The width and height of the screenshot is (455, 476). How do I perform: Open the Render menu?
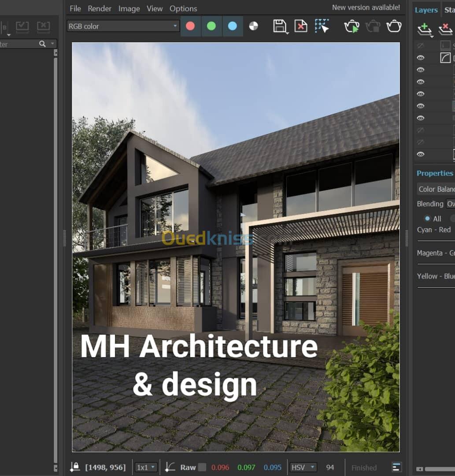point(100,8)
